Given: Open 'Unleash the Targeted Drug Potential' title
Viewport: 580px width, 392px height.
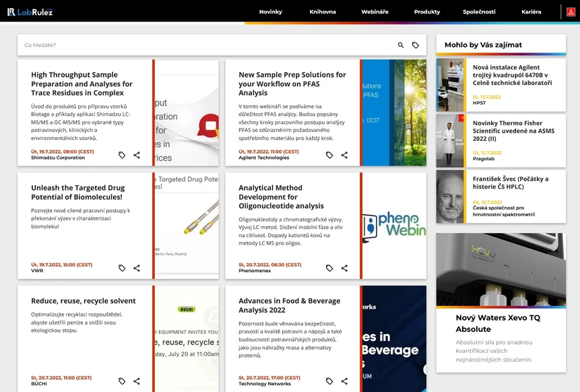Looking at the screenshot, I should coord(77,193).
